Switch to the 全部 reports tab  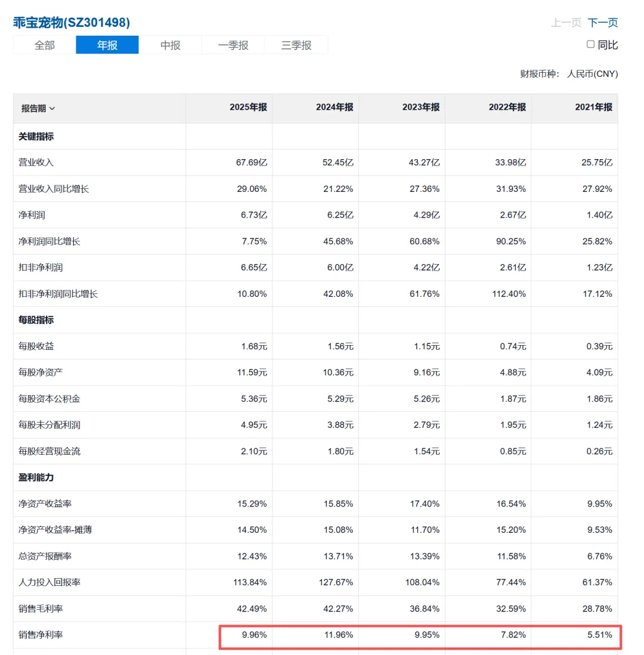point(44,45)
